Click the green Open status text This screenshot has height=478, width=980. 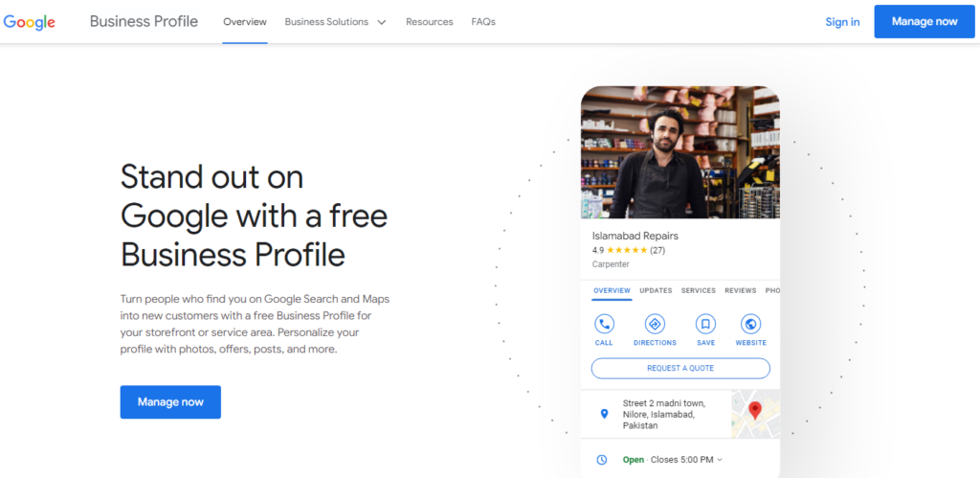634,460
